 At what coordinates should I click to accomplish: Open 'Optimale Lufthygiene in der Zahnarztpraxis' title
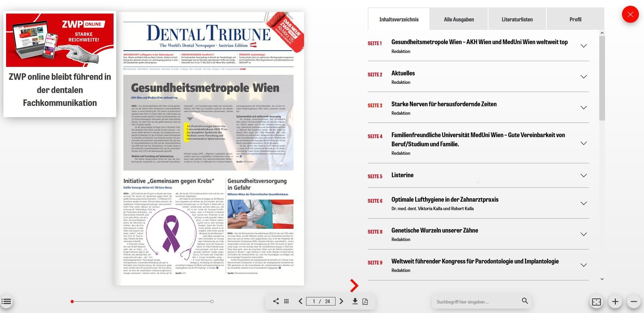click(445, 199)
